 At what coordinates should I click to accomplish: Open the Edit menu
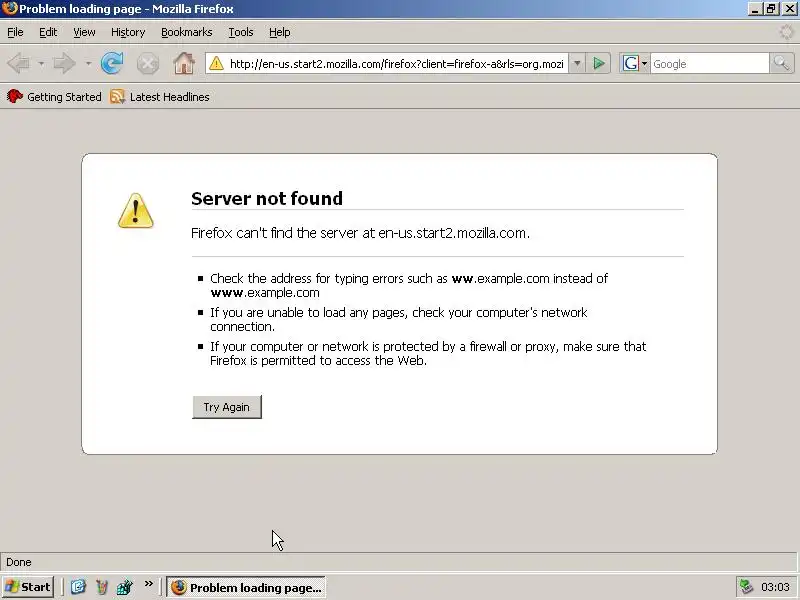point(48,32)
